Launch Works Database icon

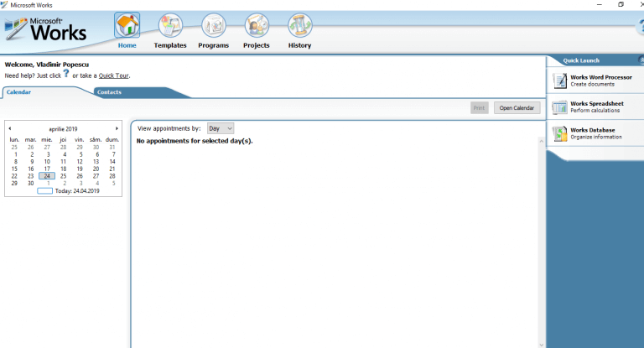tap(560, 133)
